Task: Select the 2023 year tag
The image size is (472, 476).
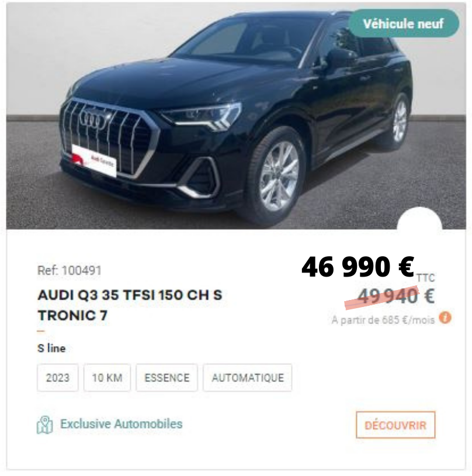Action: click(58, 378)
